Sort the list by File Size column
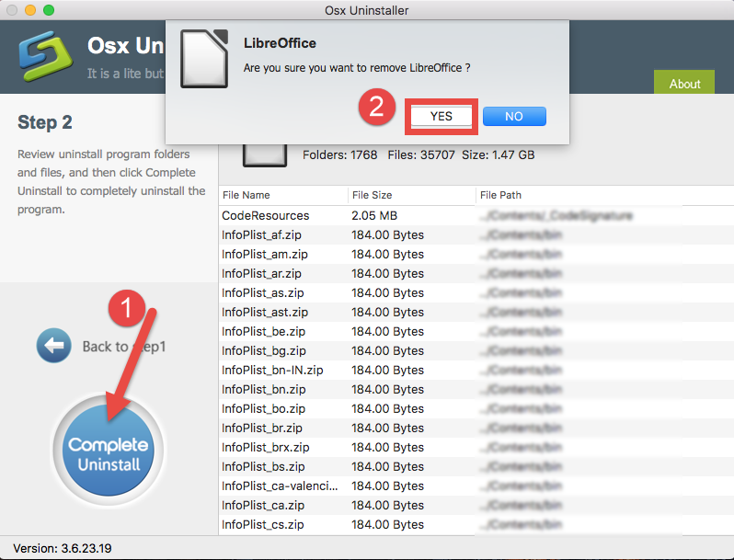 411,195
